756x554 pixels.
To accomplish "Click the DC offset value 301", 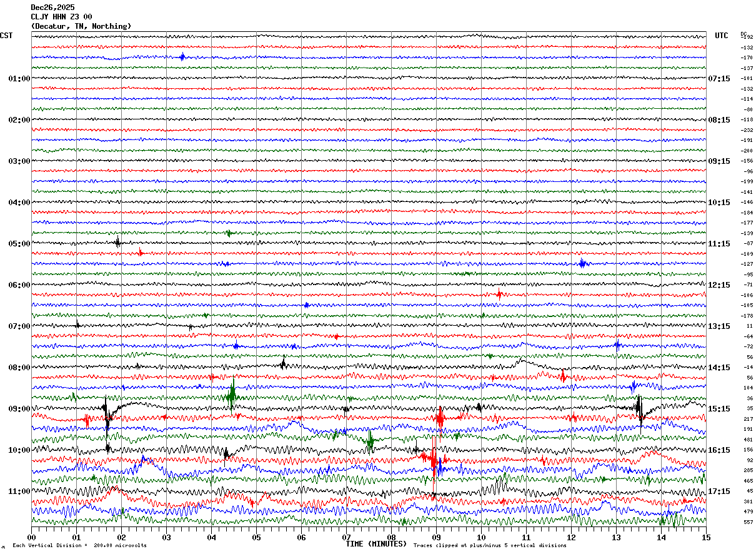I will click(x=749, y=501).
